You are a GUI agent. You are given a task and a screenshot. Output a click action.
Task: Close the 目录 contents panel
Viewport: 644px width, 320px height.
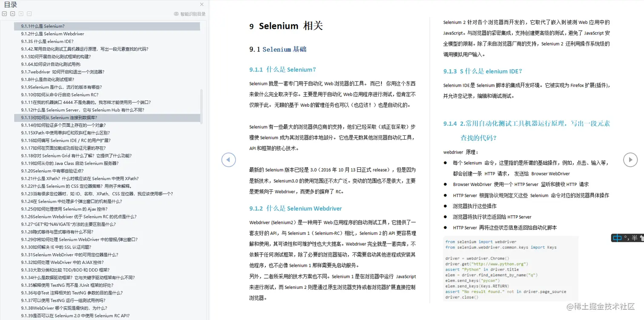[x=202, y=4]
